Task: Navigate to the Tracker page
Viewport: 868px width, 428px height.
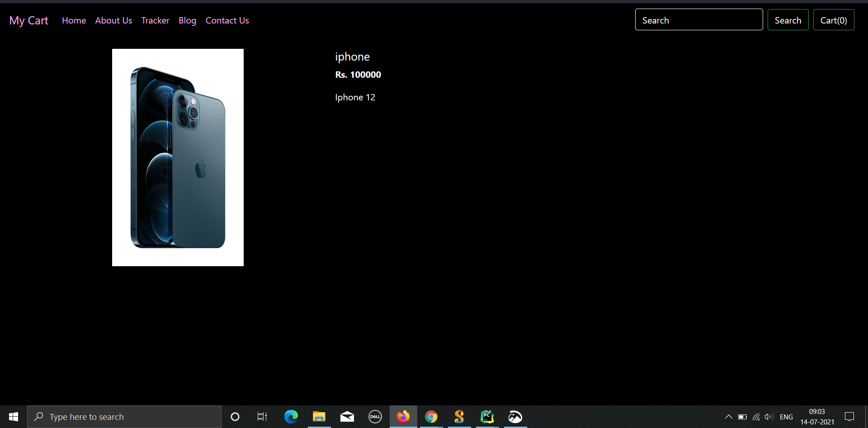Action: (x=155, y=20)
